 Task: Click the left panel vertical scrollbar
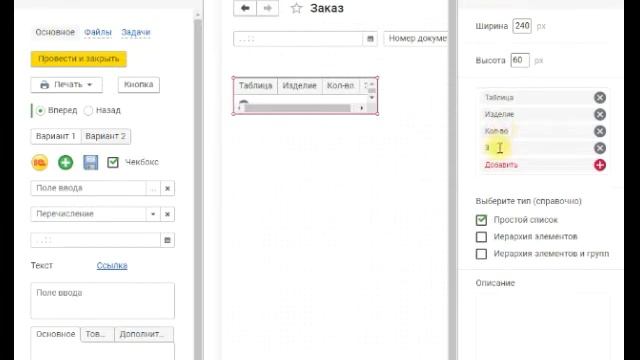point(198,188)
